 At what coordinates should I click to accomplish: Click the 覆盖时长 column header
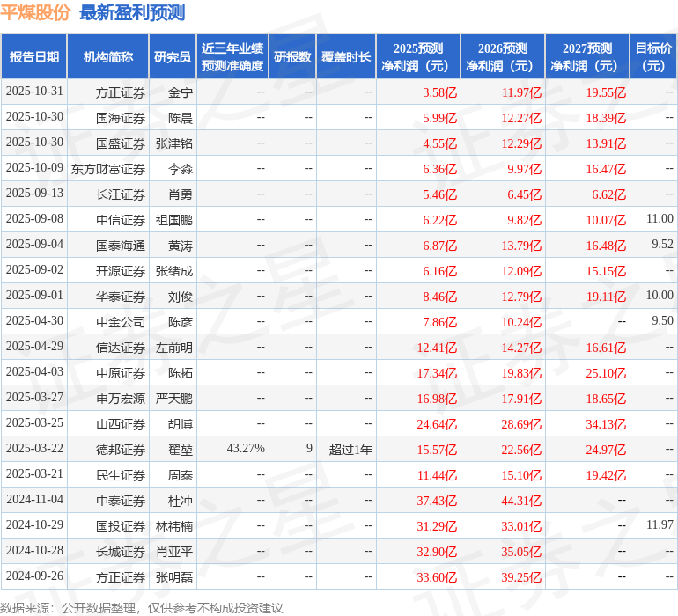(346, 56)
